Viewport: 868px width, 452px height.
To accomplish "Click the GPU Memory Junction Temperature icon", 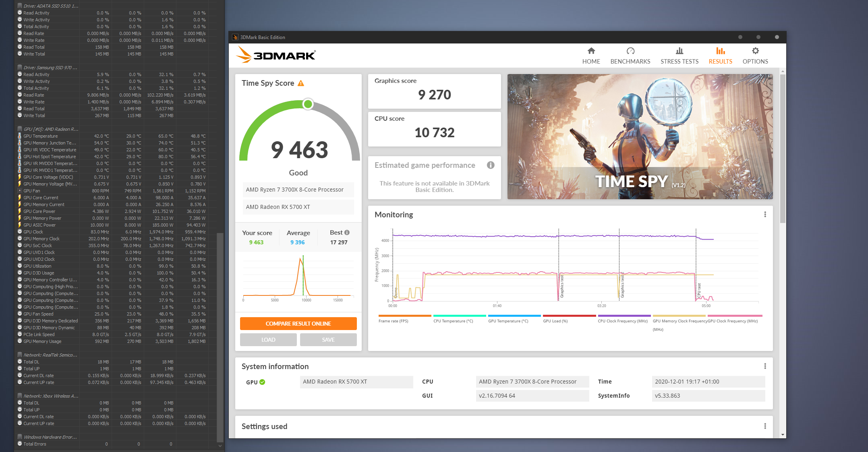I will click(19, 143).
